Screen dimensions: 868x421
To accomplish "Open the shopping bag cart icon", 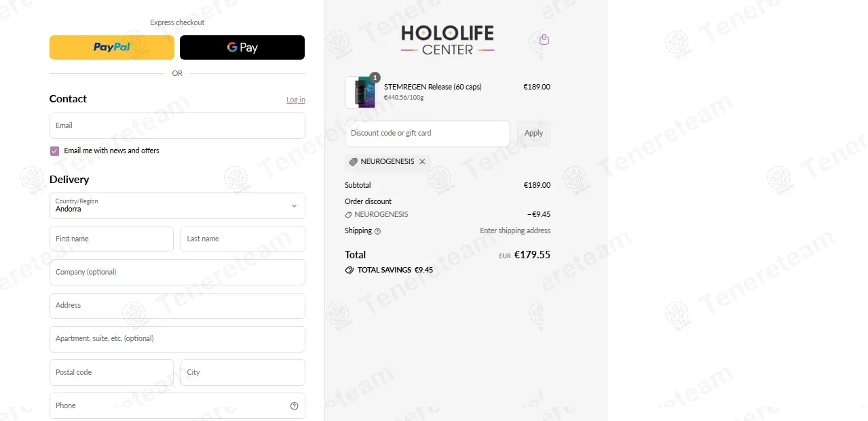I will point(544,39).
